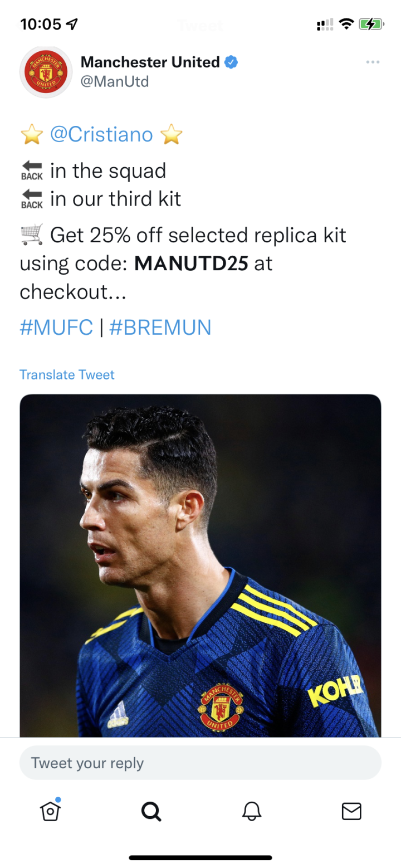Tap the battery status icon
Screen dimensions: 401x868
click(371, 24)
